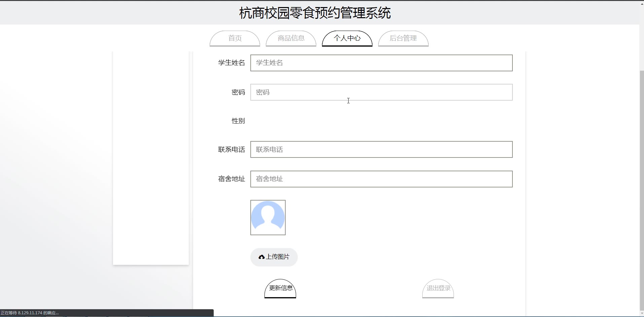Click the default user avatar image
The width and height of the screenshot is (644, 317).
click(x=268, y=218)
